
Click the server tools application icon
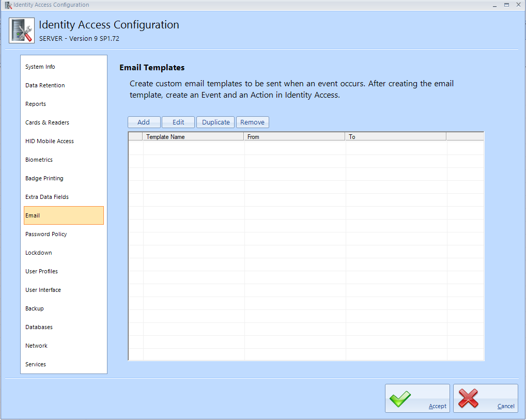[22, 30]
